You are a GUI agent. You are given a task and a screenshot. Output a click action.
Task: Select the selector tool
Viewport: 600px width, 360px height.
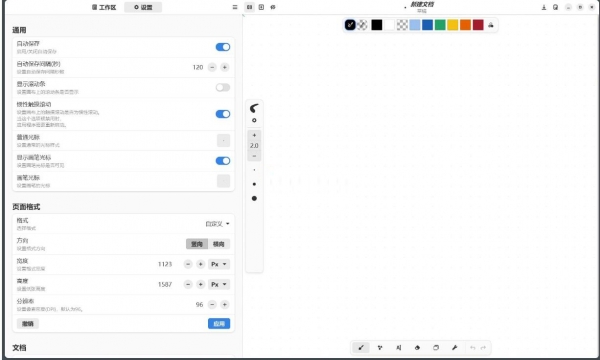[436, 347]
